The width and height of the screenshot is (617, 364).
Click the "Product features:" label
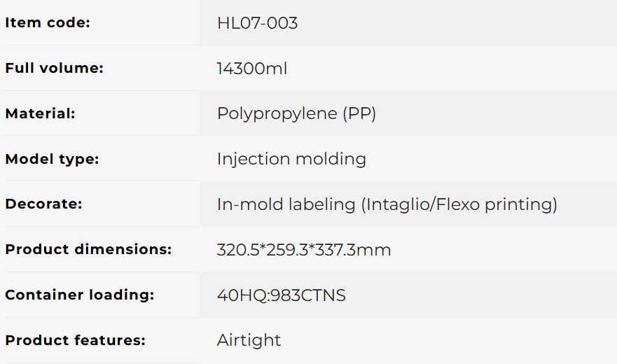coord(75,340)
